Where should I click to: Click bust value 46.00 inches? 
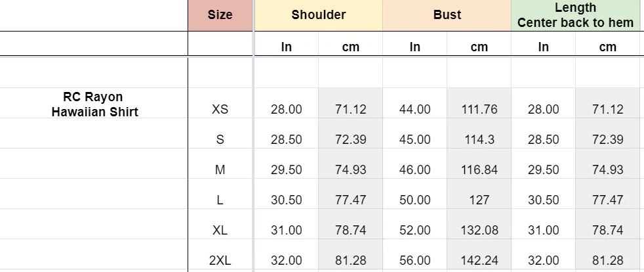coord(415,170)
